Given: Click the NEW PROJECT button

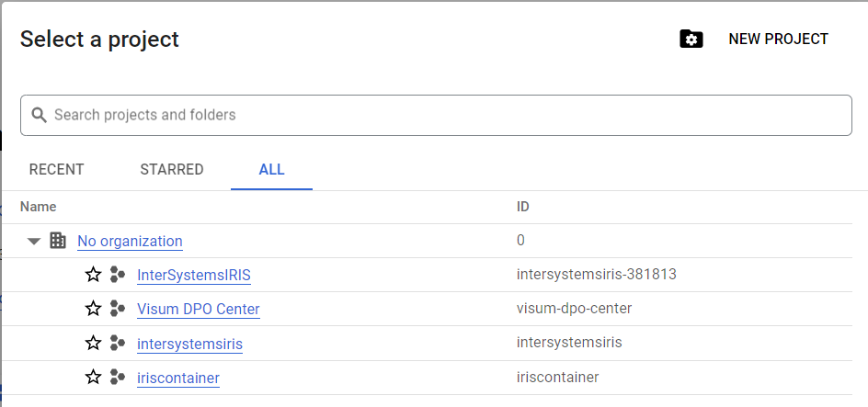Looking at the screenshot, I should (778, 40).
